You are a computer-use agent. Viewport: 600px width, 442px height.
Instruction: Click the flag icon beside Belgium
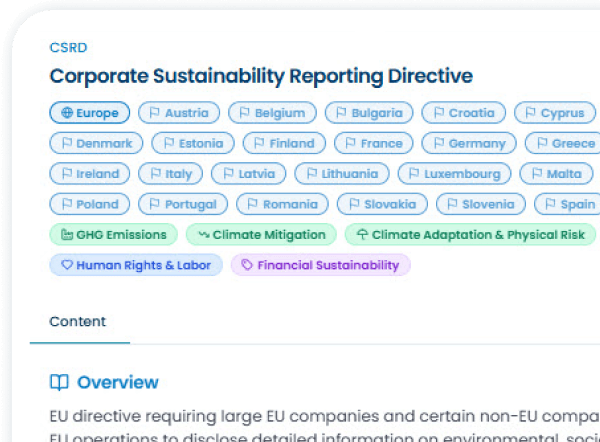point(244,113)
